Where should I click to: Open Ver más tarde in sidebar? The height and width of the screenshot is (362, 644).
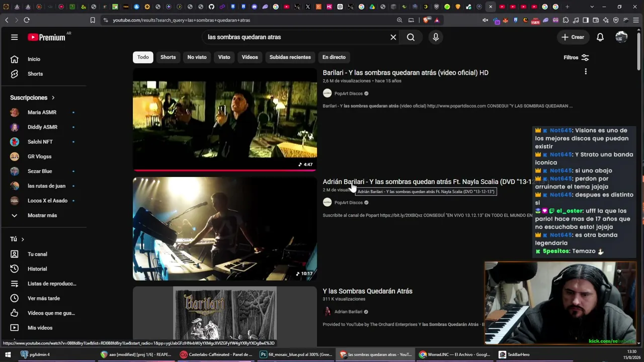pos(43,298)
